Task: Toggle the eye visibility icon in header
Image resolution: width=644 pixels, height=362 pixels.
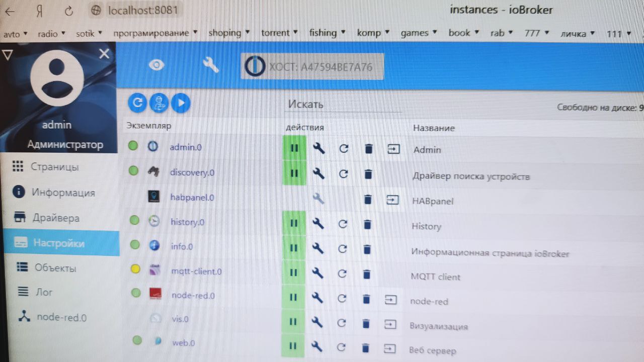Action: point(156,65)
